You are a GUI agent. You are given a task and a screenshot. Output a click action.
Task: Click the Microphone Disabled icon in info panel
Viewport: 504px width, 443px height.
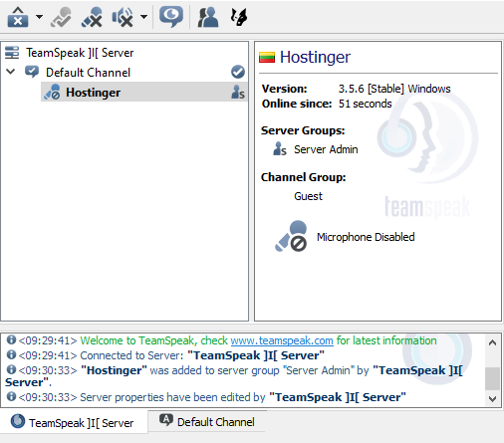pos(291,236)
